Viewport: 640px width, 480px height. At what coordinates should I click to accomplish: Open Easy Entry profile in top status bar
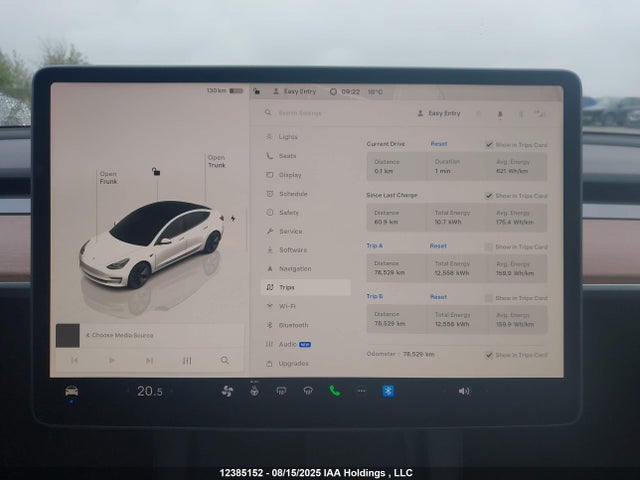coord(294,91)
